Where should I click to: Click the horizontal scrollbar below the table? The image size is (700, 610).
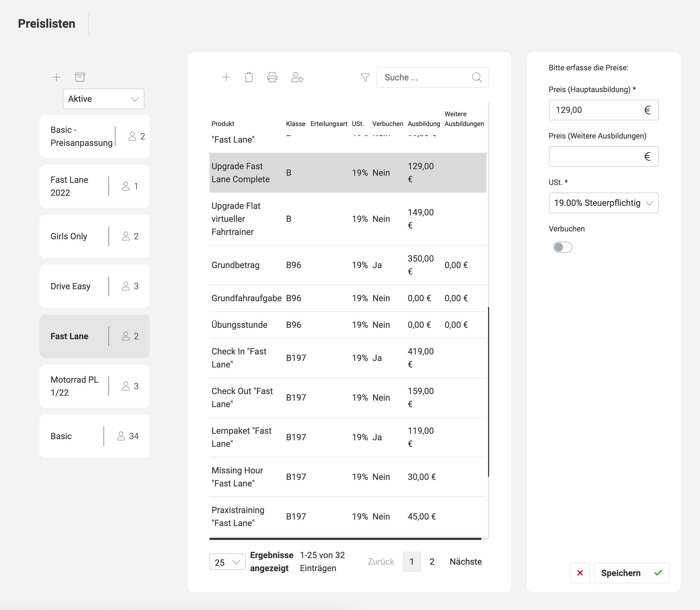[345, 539]
